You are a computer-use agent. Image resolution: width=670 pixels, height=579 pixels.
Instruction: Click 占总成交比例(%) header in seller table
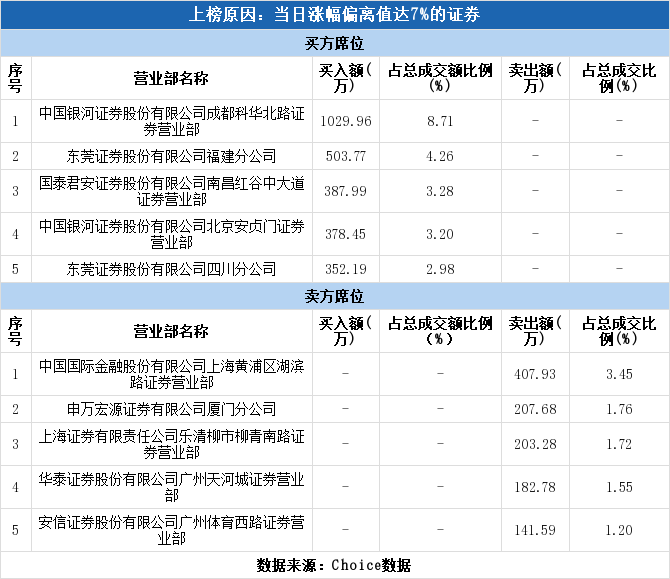coord(620,332)
